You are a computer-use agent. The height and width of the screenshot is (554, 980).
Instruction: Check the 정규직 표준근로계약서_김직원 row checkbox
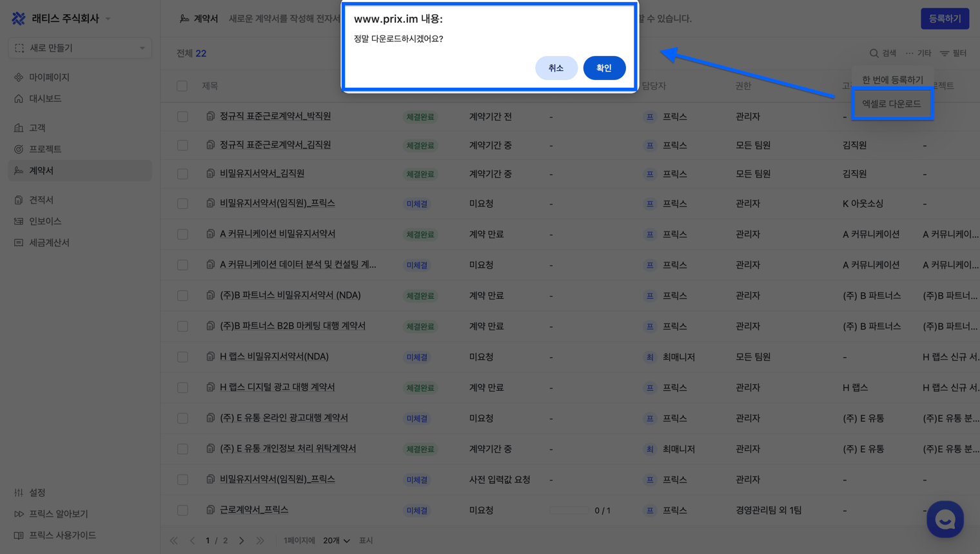coord(183,145)
